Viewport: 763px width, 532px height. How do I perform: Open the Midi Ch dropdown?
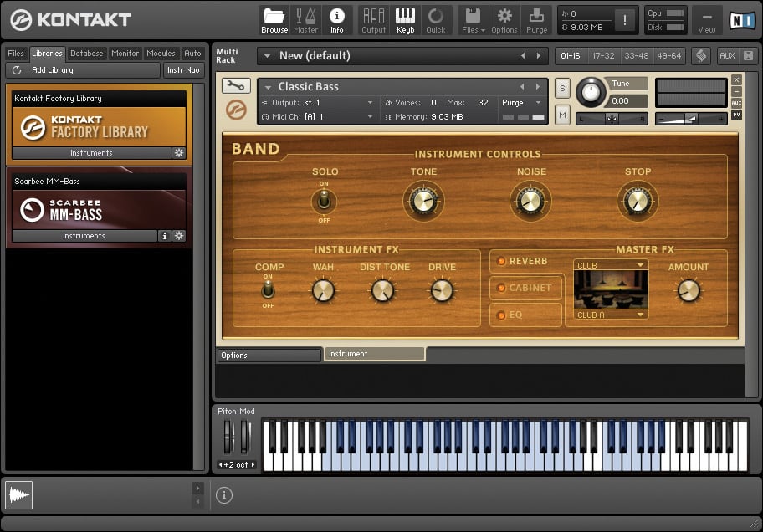370,117
